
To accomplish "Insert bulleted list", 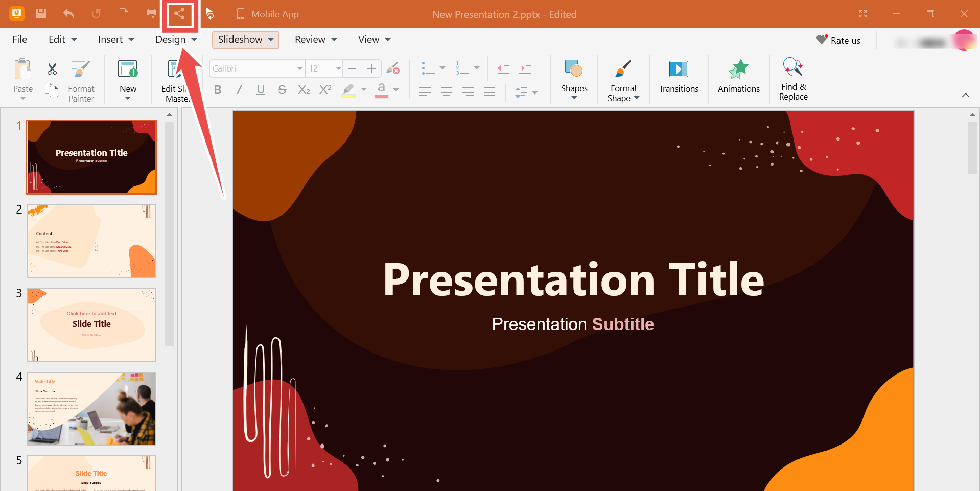I will 428,68.
